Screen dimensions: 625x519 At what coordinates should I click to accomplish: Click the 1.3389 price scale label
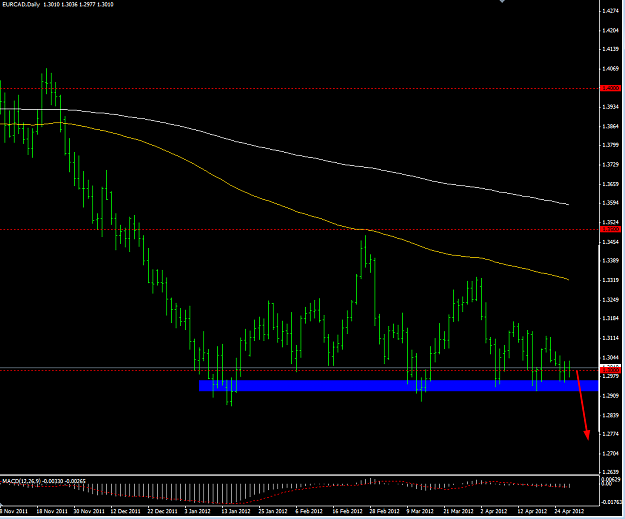click(x=611, y=261)
